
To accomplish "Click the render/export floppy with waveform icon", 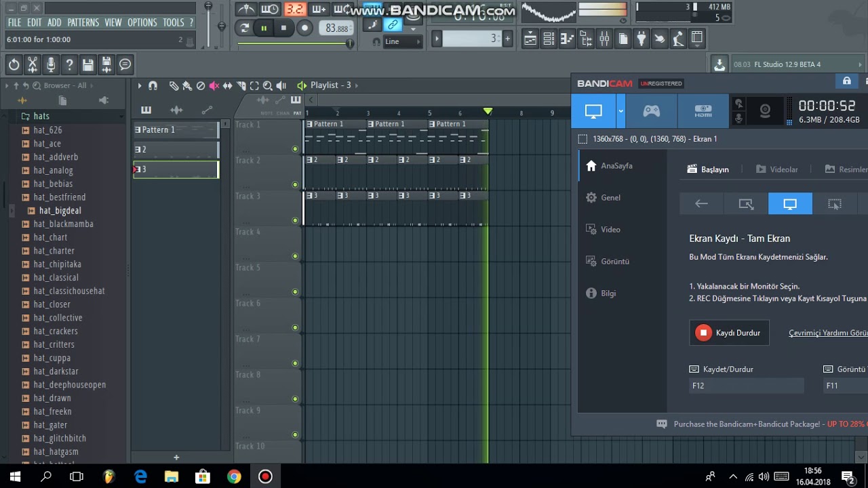I will (106, 64).
